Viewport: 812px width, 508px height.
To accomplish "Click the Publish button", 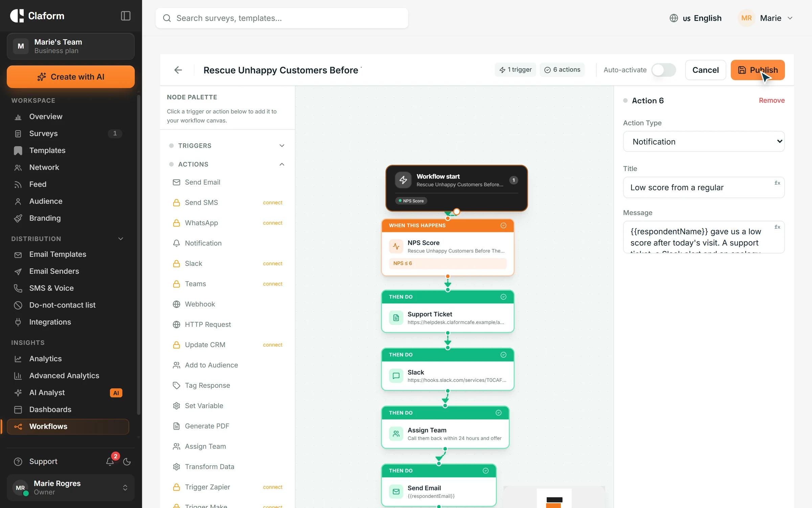I will tap(758, 70).
